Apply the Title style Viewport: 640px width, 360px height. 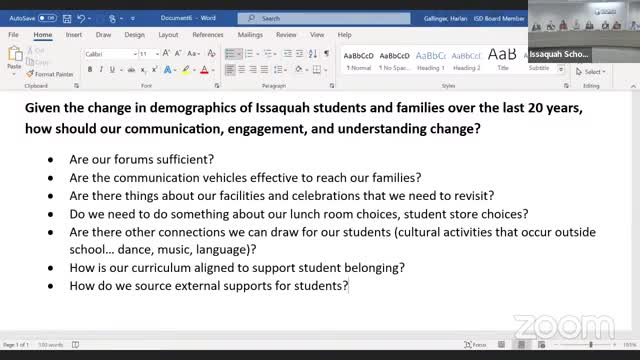pyautogui.click(x=502, y=61)
